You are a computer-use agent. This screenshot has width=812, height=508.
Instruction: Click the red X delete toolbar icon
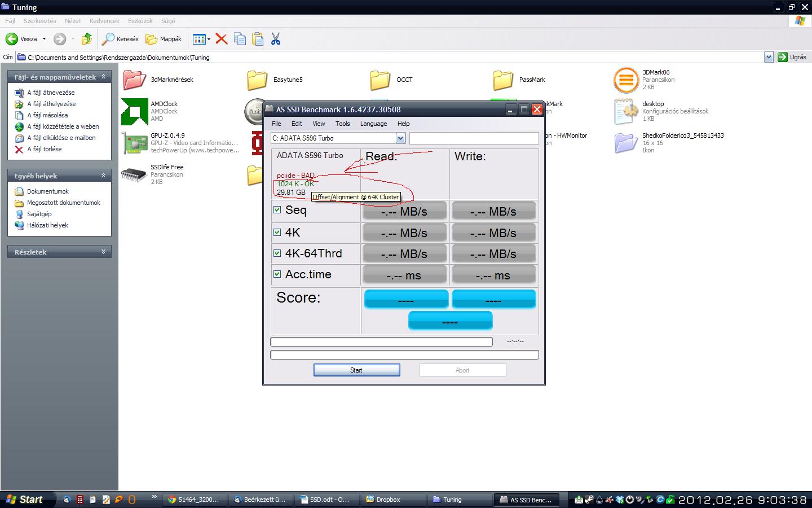point(222,39)
